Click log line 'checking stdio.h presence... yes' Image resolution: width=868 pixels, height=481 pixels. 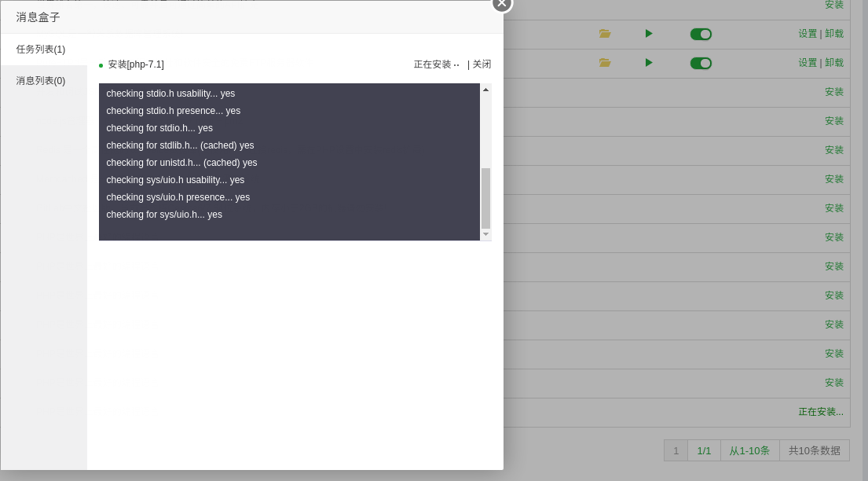coord(174,111)
